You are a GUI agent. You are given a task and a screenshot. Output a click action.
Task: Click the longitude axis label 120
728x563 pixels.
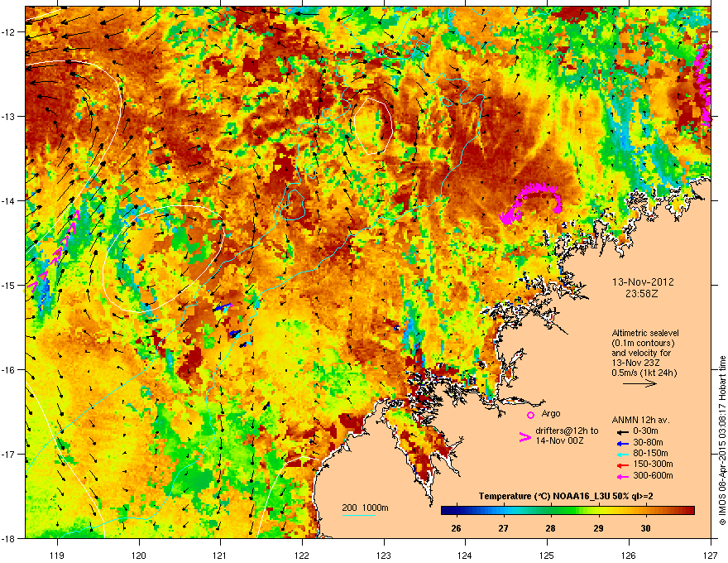(139, 555)
